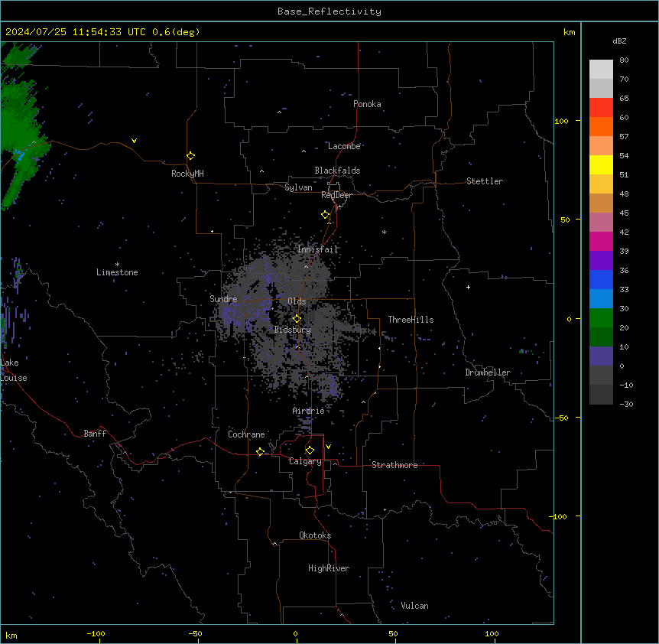The width and height of the screenshot is (659, 644).
Task: Click the HighRiver label
Action: [329, 568]
